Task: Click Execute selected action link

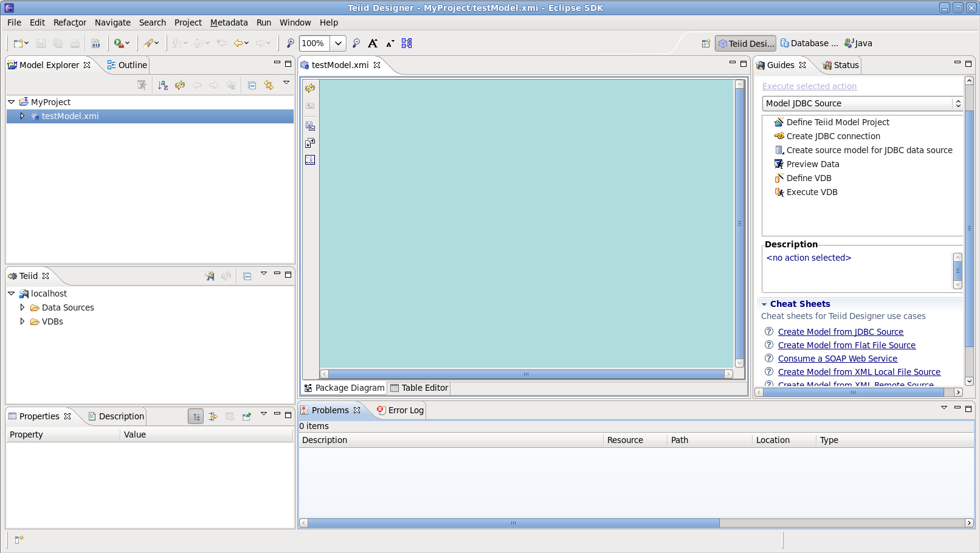Action: click(x=809, y=86)
